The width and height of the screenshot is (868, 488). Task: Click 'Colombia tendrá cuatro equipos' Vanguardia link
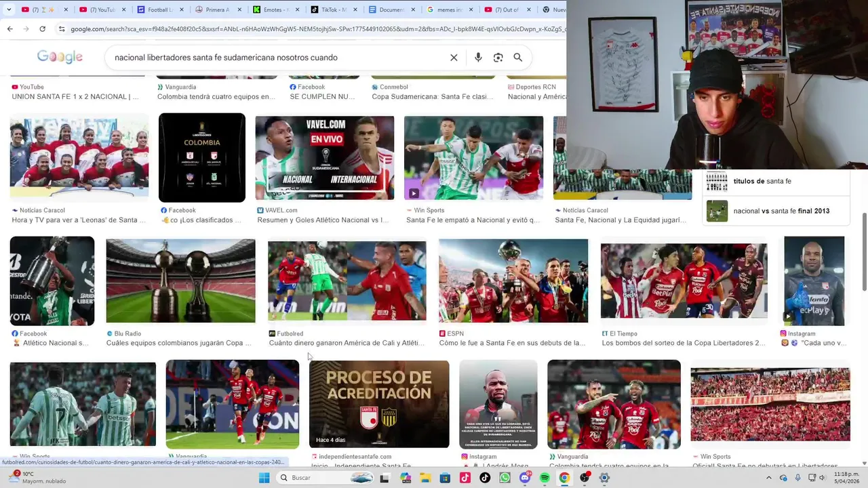tap(216, 97)
